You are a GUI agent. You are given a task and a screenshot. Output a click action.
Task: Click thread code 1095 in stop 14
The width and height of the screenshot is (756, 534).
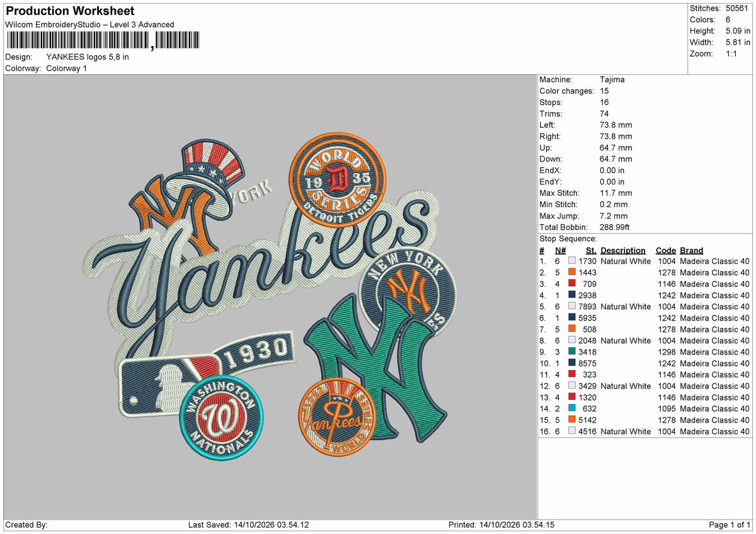click(x=667, y=409)
